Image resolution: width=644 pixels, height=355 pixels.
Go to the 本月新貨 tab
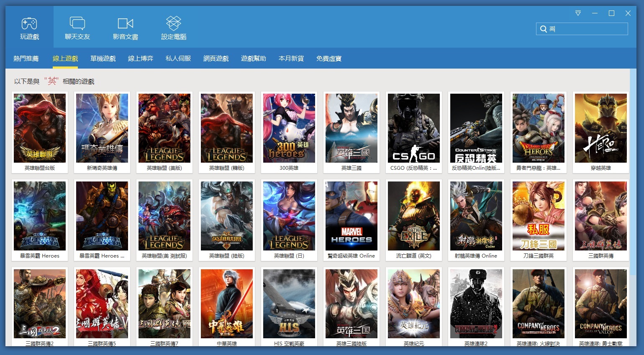(x=291, y=59)
